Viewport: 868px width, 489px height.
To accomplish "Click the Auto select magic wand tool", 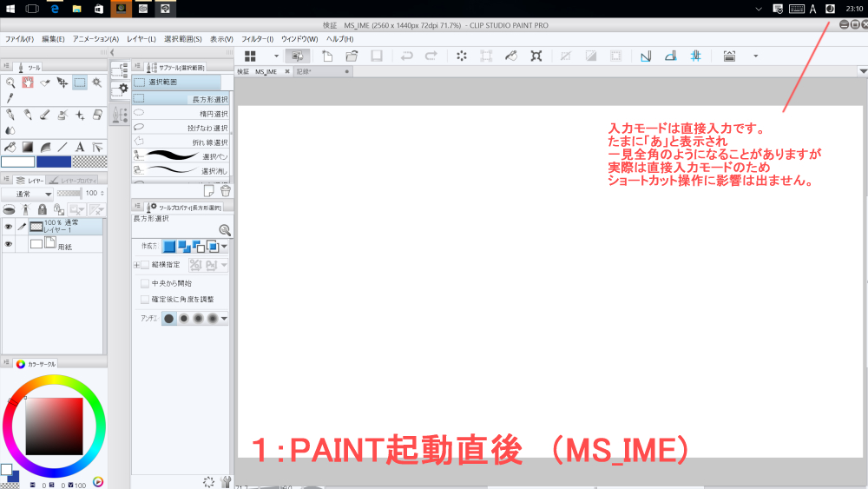I will [x=97, y=83].
